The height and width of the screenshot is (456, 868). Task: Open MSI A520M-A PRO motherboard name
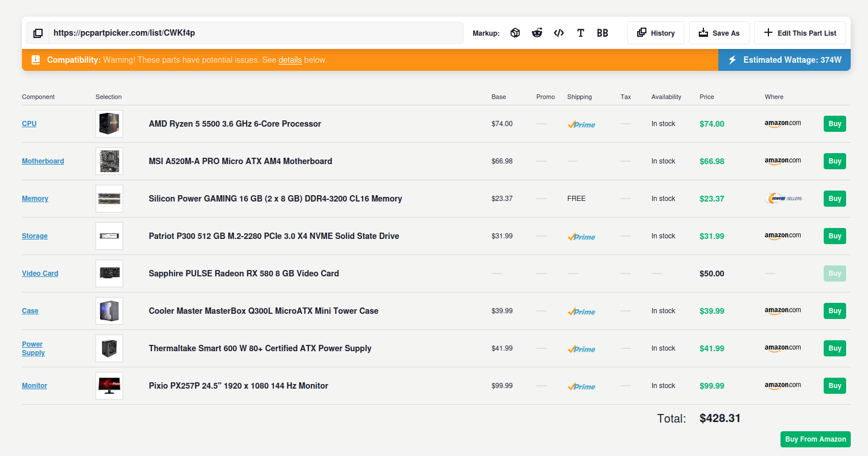tap(241, 161)
